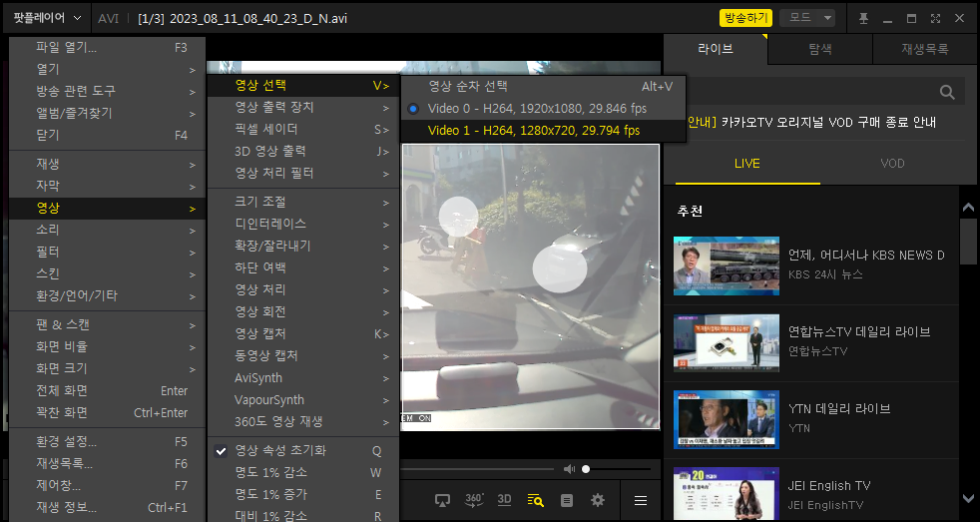The image size is (980, 522).
Task: Click the scrollbar down arrow in the live list
Action: pos(968,498)
